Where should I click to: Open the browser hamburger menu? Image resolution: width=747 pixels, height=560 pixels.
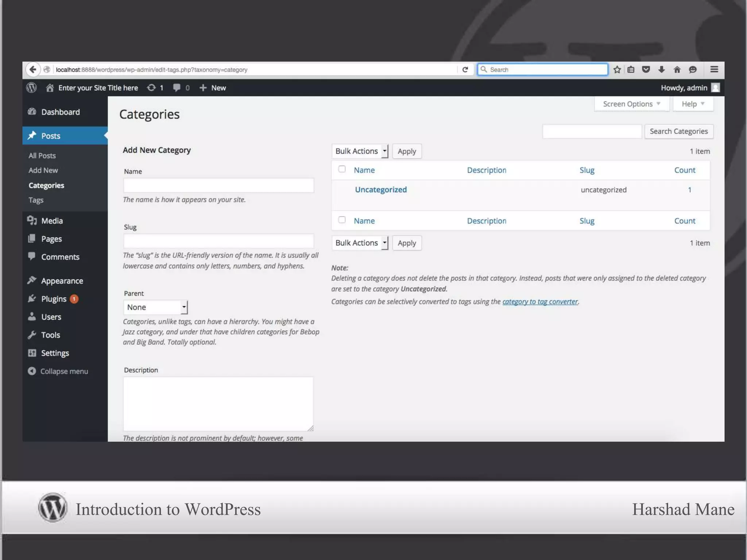pos(714,69)
